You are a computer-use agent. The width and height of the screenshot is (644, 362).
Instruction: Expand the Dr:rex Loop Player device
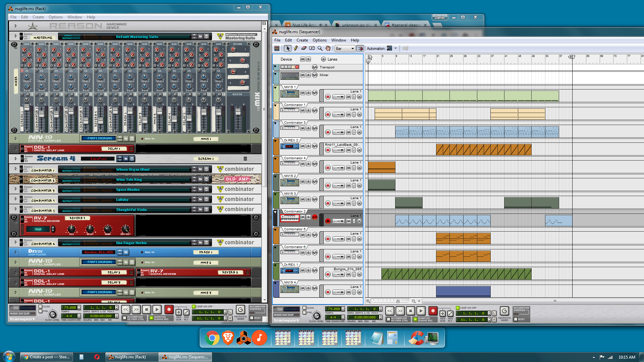click(x=15, y=252)
